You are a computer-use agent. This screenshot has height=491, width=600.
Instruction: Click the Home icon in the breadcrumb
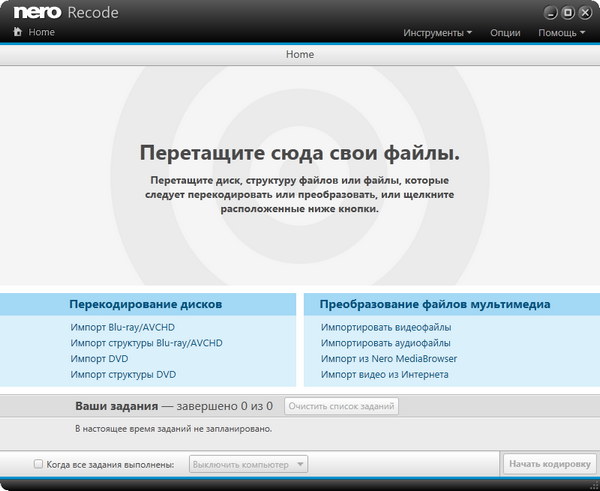click(17, 32)
